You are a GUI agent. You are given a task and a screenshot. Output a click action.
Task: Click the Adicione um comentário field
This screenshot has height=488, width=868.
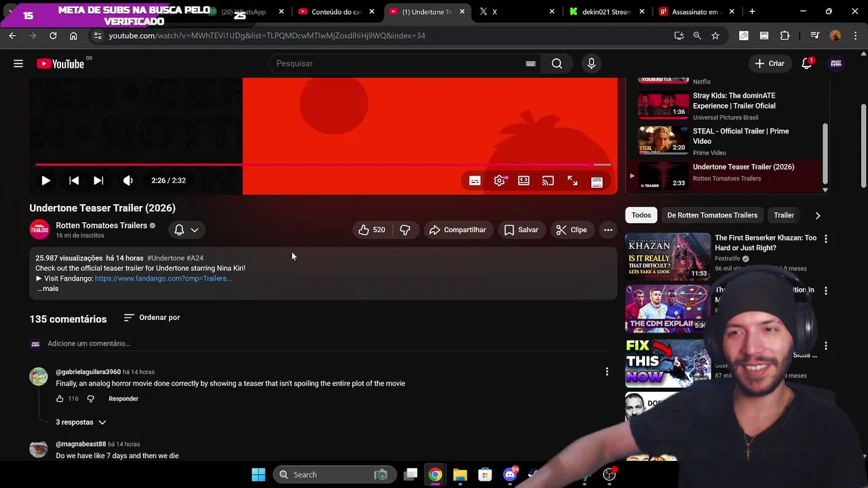click(329, 344)
